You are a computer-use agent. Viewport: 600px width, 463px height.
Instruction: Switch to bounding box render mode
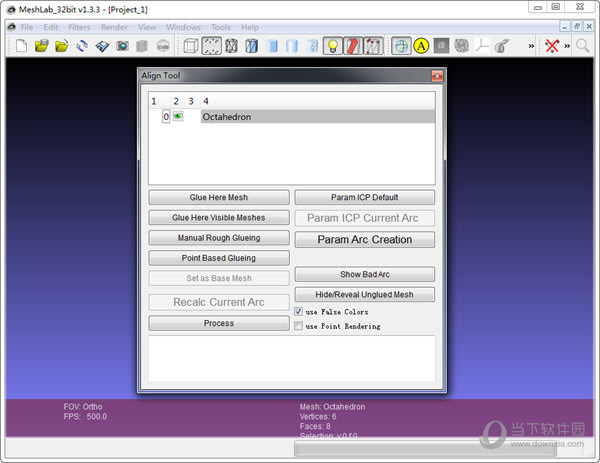[191, 46]
